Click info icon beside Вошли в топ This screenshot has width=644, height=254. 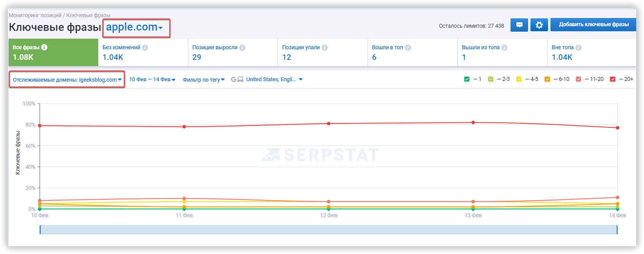(x=408, y=48)
